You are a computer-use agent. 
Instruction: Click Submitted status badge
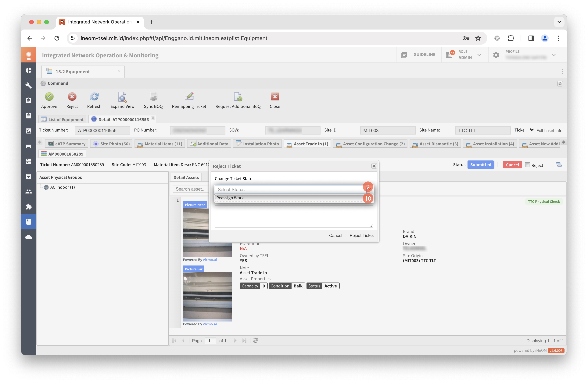click(x=481, y=165)
